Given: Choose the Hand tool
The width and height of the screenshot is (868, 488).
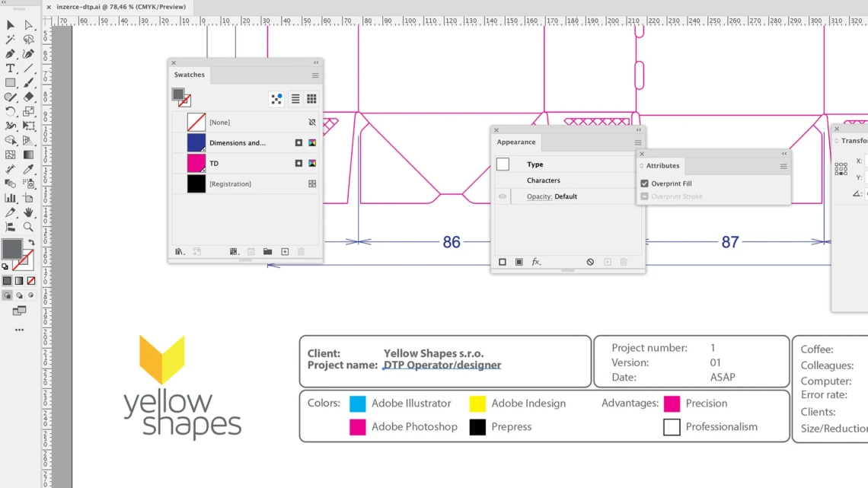Looking at the screenshot, I should click(x=28, y=212).
